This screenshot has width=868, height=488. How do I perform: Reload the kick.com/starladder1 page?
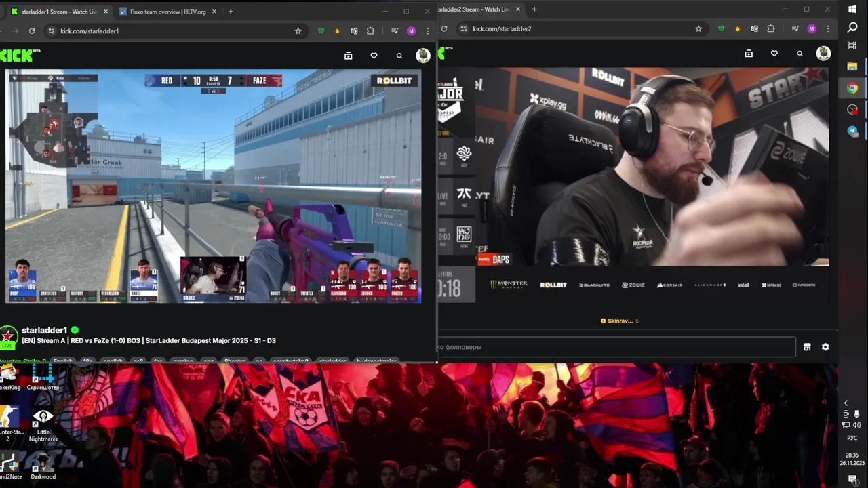(32, 30)
